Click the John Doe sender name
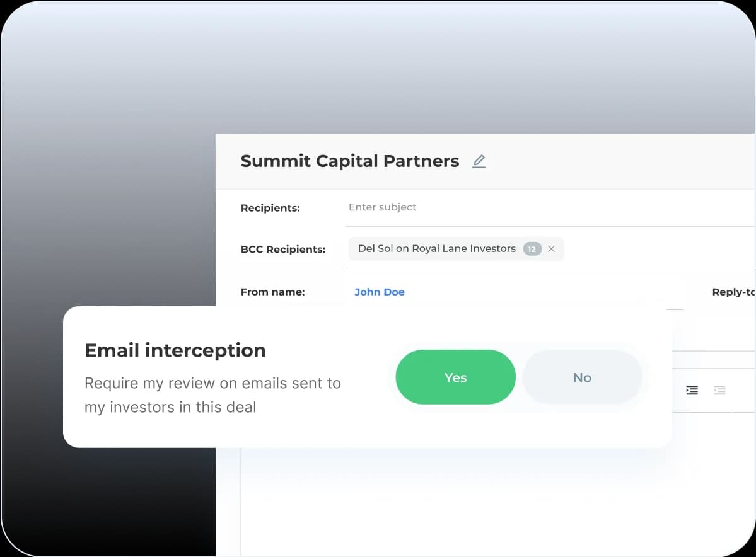Screen dimensions: 756x557 pos(380,292)
